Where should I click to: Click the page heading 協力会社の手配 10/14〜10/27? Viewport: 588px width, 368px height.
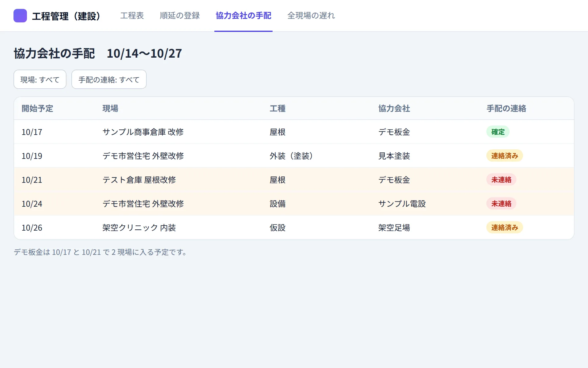(98, 53)
